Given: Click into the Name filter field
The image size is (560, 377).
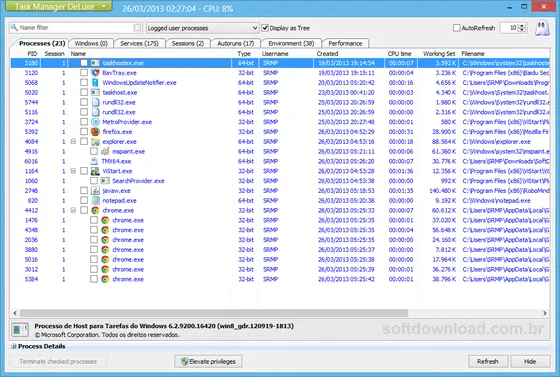Looking at the screenshot, I should [x=76, y=28].
